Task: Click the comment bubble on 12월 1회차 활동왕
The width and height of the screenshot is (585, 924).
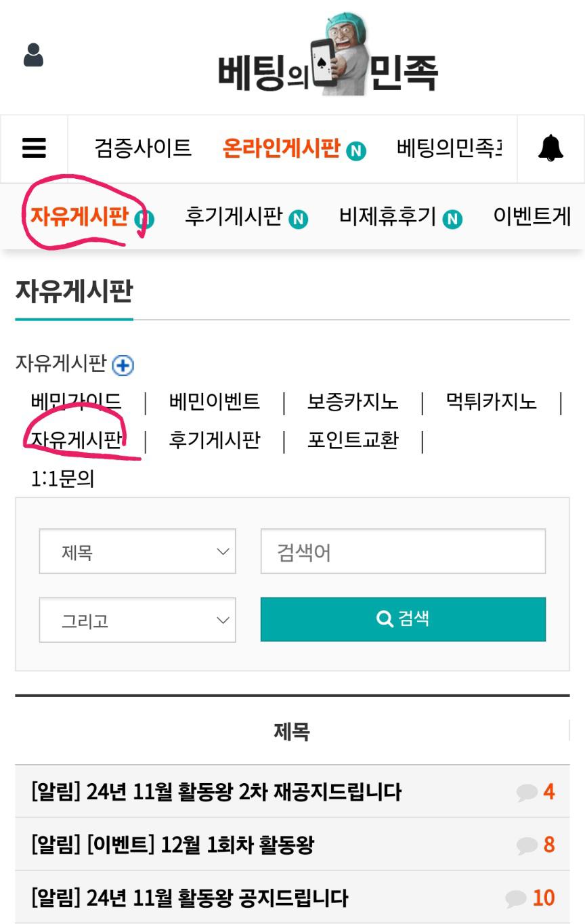Action: tap(527, 845)
